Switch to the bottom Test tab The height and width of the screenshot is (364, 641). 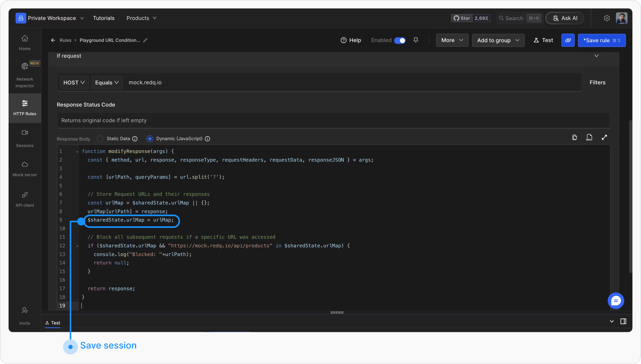[x=53, y=323]
